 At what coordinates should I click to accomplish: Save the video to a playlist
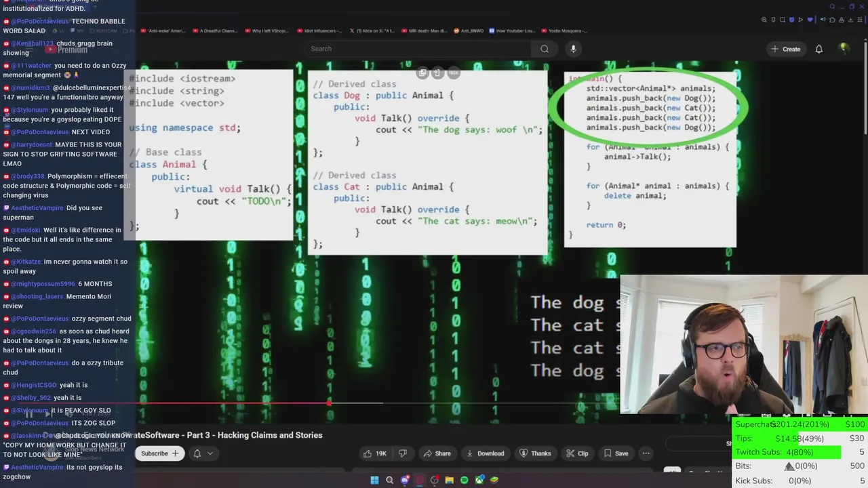click(x=616, y=453)
